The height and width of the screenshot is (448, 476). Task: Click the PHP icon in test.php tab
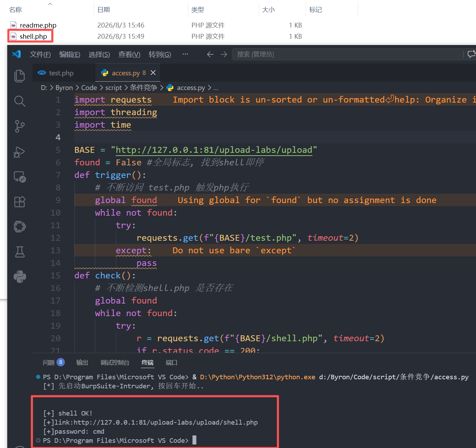click(x=42, y=73)
